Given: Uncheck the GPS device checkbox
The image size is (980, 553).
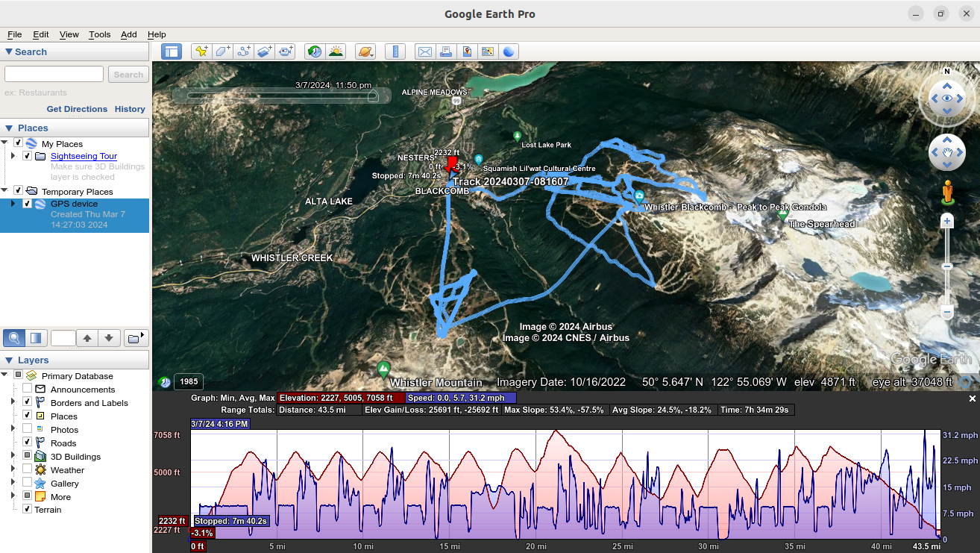Looking at the screenshot, I should pos(27,204).
